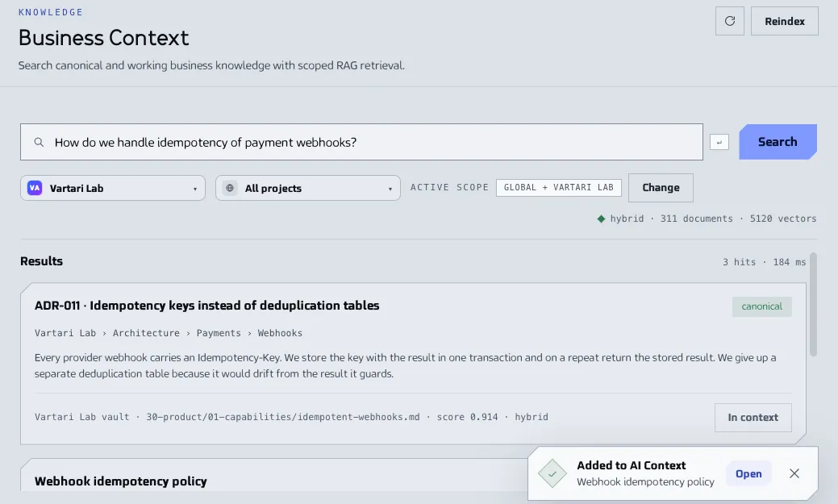The image size is (838, 504).
Task: Click the Payments breadcrumb segment
Action: coord(219,333)
